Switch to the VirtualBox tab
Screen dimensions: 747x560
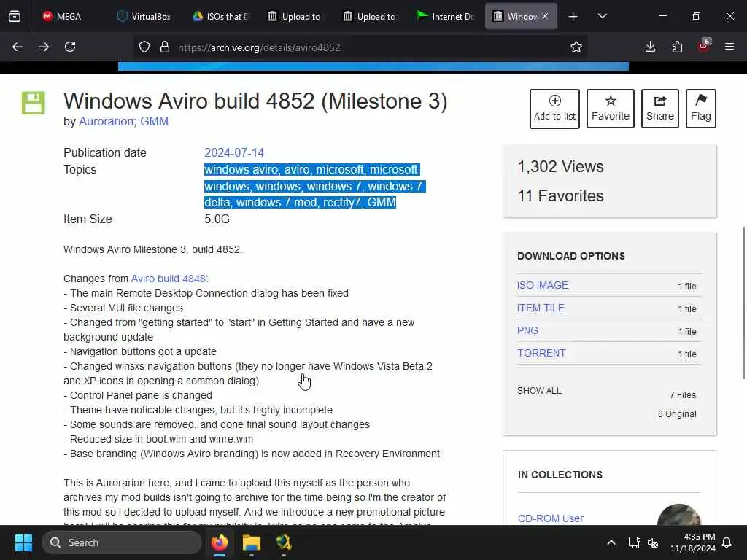click(144, 17)
